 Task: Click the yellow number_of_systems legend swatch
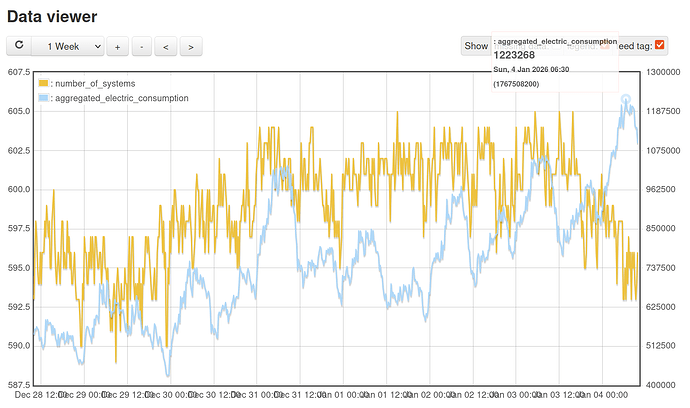point(43,83)
